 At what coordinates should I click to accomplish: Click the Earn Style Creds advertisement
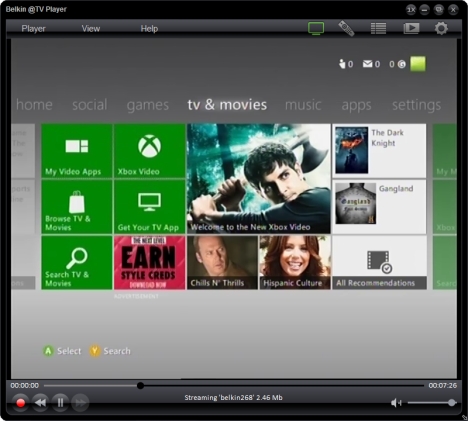click(149, 263)
